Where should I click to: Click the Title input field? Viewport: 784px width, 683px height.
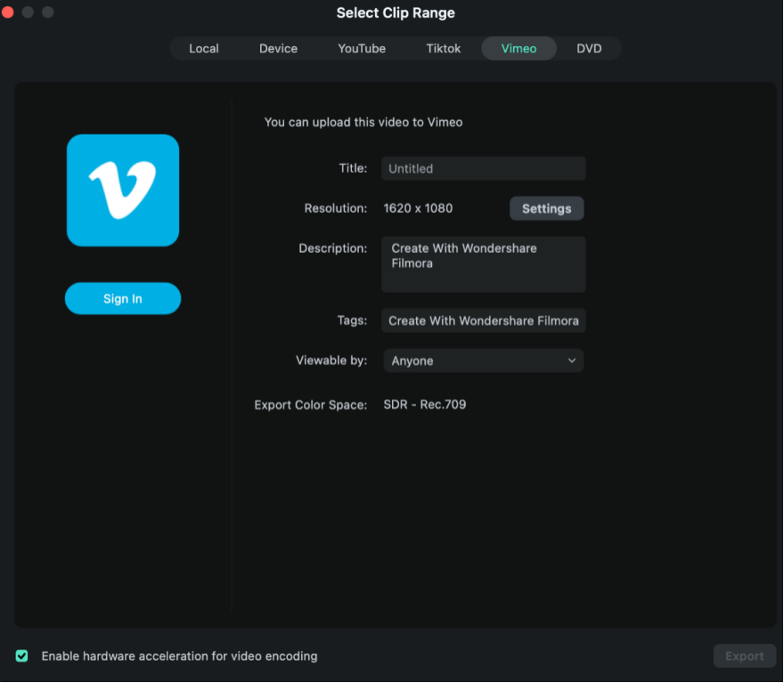483,168
